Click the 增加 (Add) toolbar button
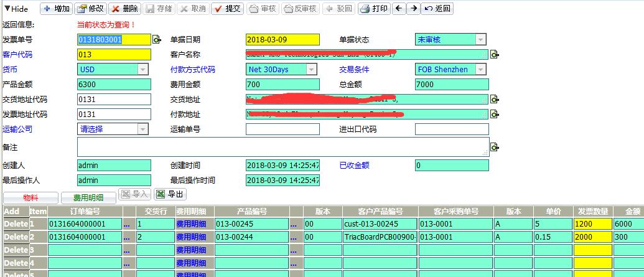 tap(56, 9)
